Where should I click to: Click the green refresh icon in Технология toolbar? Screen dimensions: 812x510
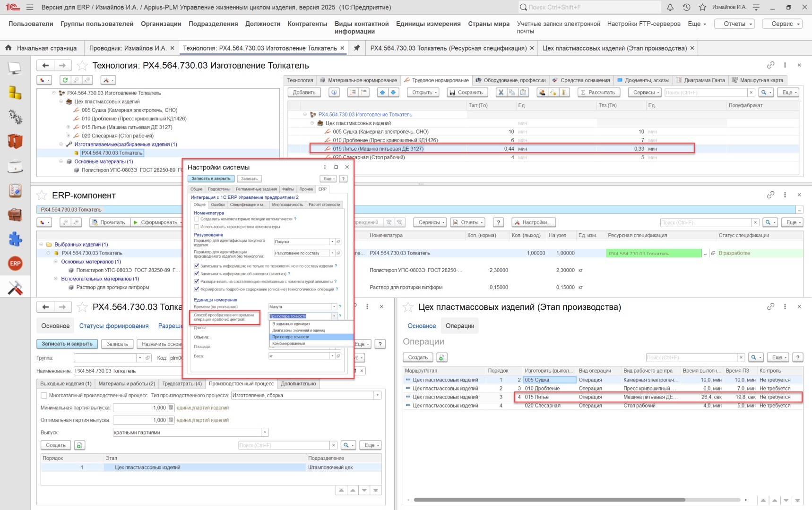point(65,80)
